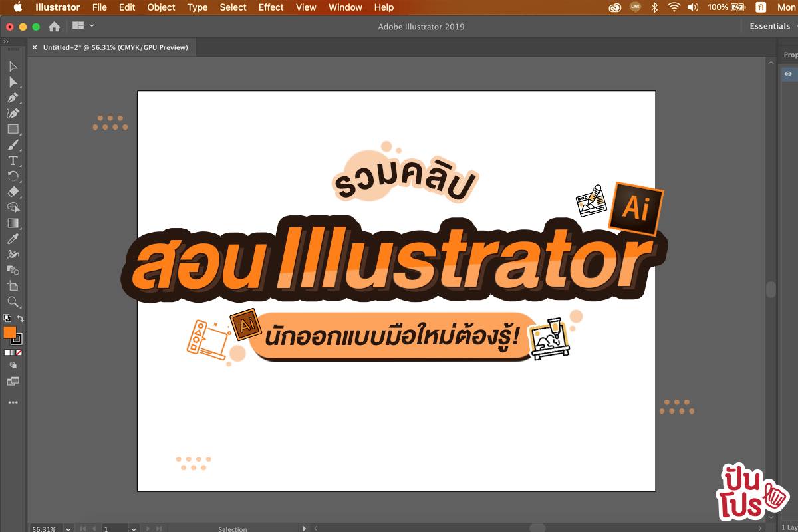Open the artboard number dropdown
This screenshot has width=798, height=532.
(134, 529)
